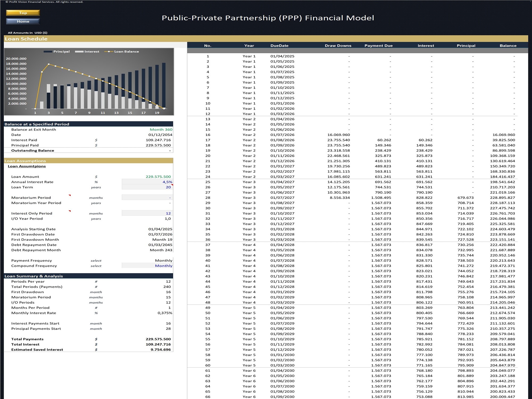Click the 'Month 19' First Drawdown Month value
The width and height of the screenshot is (532, 399).
[x=162, y=239]
